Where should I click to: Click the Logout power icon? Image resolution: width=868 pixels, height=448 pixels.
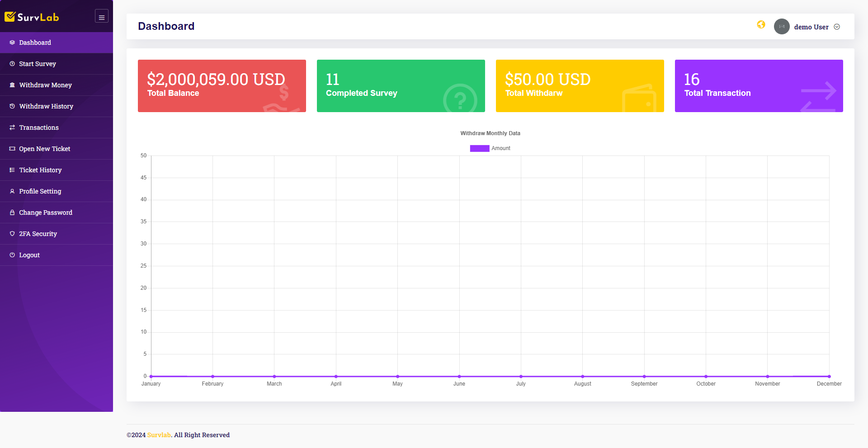(12, 255)
